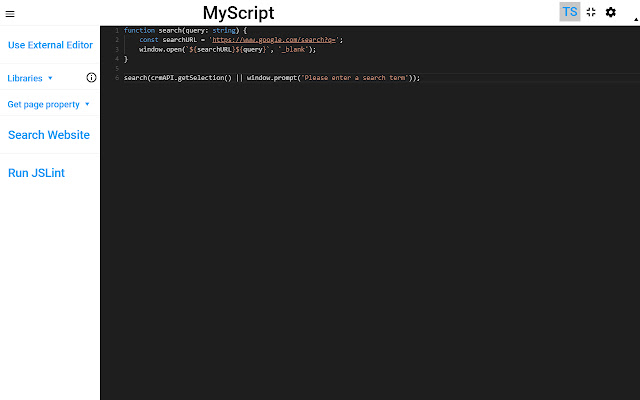This screenshot has width=640, height=400.
Task: Toggle TypeScript mode with TS button
Action: [x=569, y=12]
